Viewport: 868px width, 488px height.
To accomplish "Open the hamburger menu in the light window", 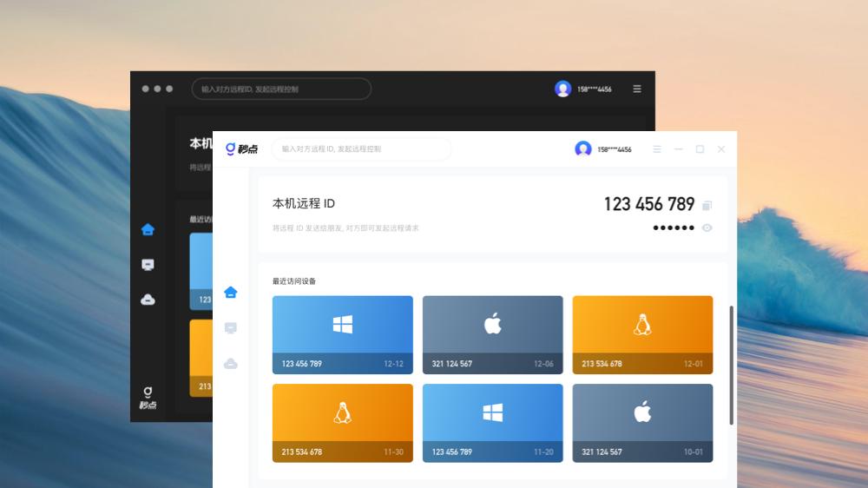I will click(657, 149).
